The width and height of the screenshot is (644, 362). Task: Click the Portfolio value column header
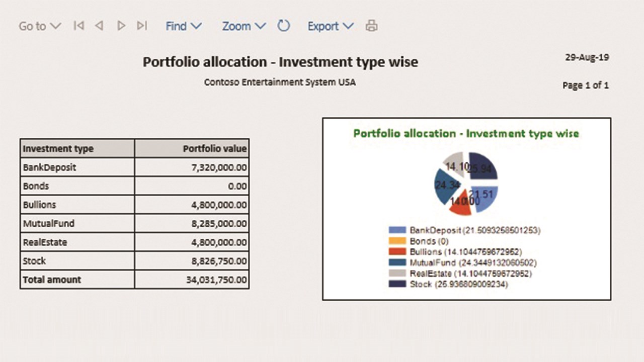tap(192, 149)
